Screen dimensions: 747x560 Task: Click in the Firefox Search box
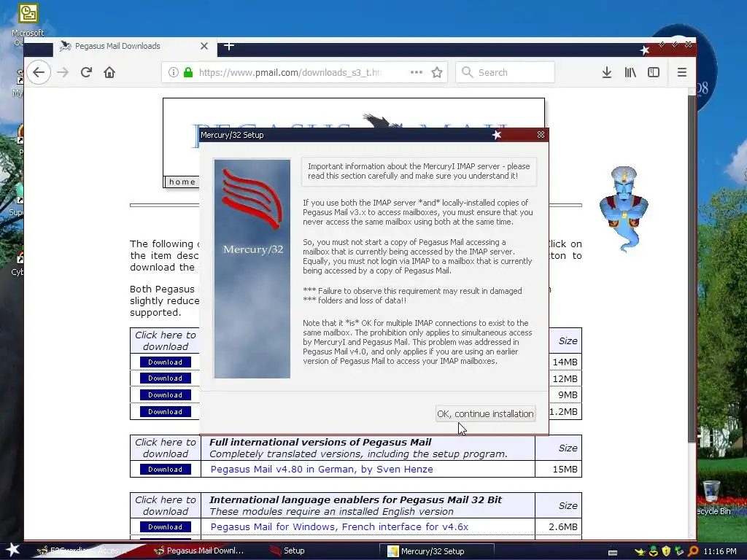[x=505, y=72]
